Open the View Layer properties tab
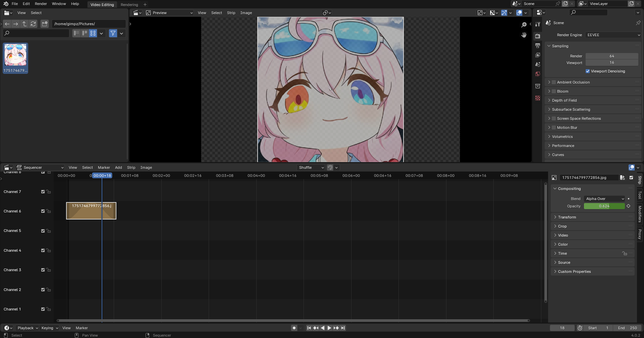Viewport: 644px width, 338px height. coord(538,55)
